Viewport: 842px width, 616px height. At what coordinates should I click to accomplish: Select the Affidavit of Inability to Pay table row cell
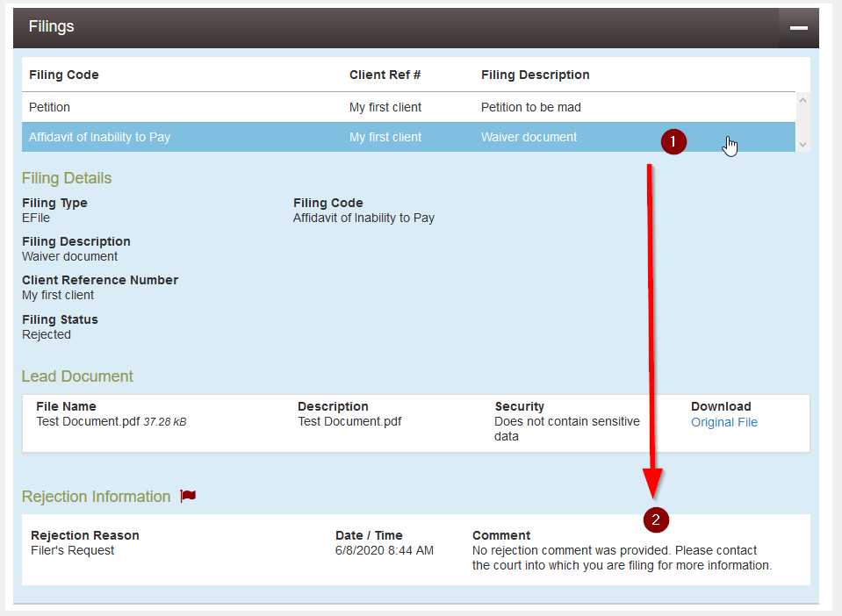(x=99, y=138)
